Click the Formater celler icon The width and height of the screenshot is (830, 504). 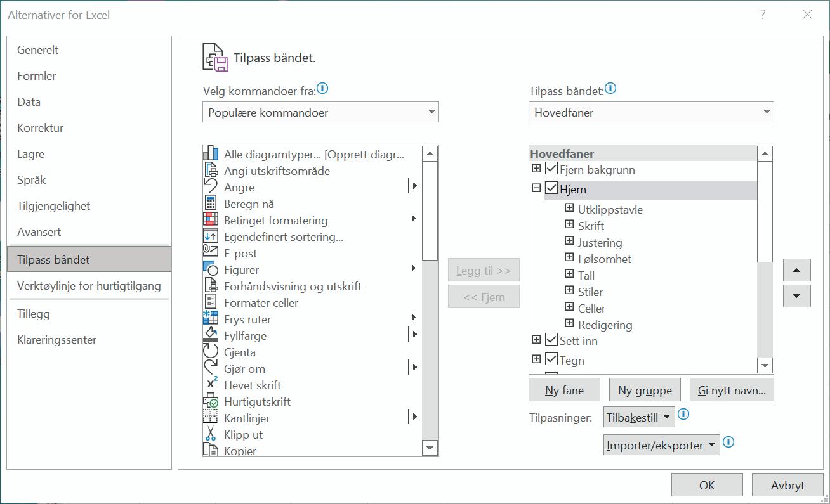(x=211, y=302)
